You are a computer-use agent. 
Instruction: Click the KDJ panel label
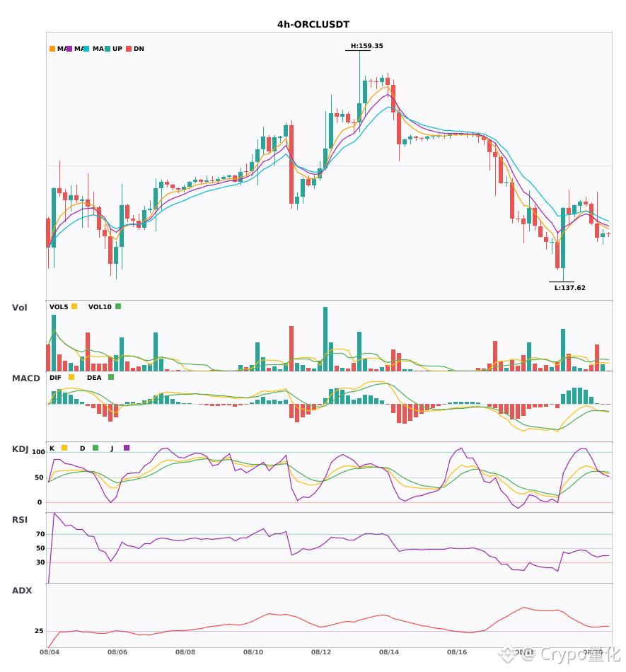[20, 449]
